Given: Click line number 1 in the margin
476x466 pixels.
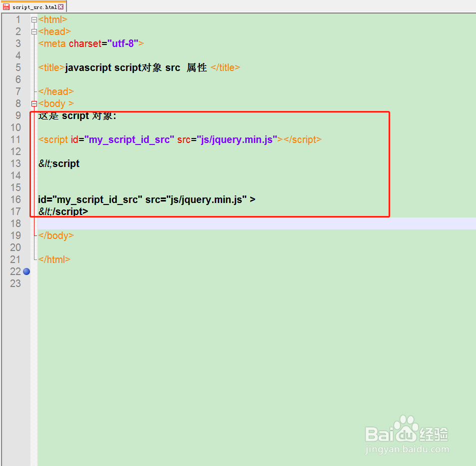Looking at the screenshot, I should tap(18, 20).
